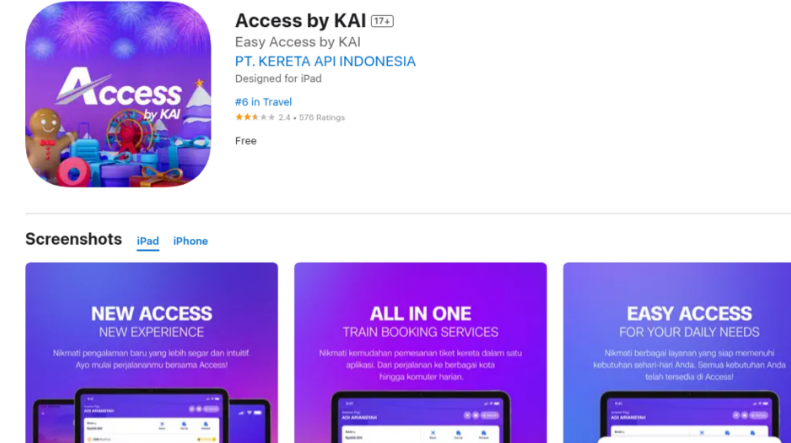Click the 17+ age rating badge
791x443 pixels.
pos(382,21)
